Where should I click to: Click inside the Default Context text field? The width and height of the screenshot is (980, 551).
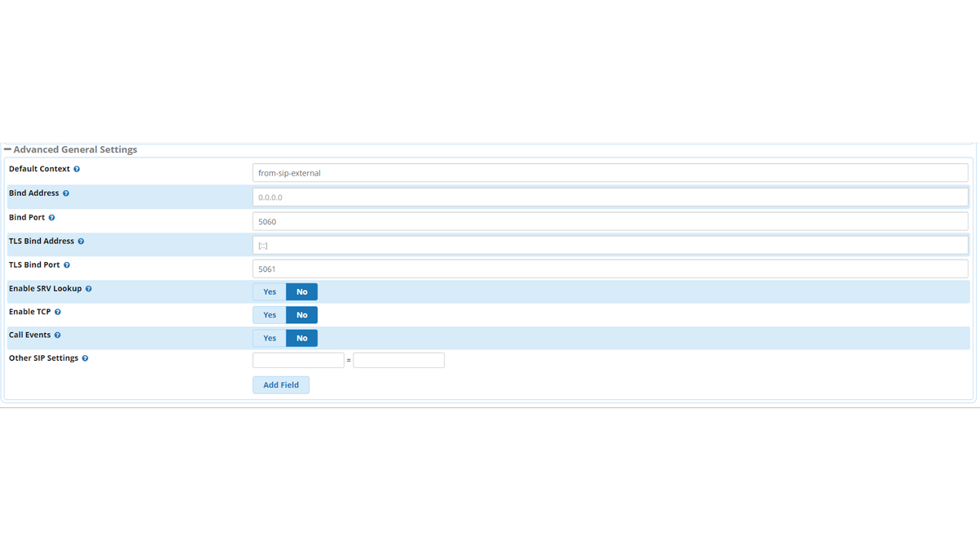coord(572,172)
